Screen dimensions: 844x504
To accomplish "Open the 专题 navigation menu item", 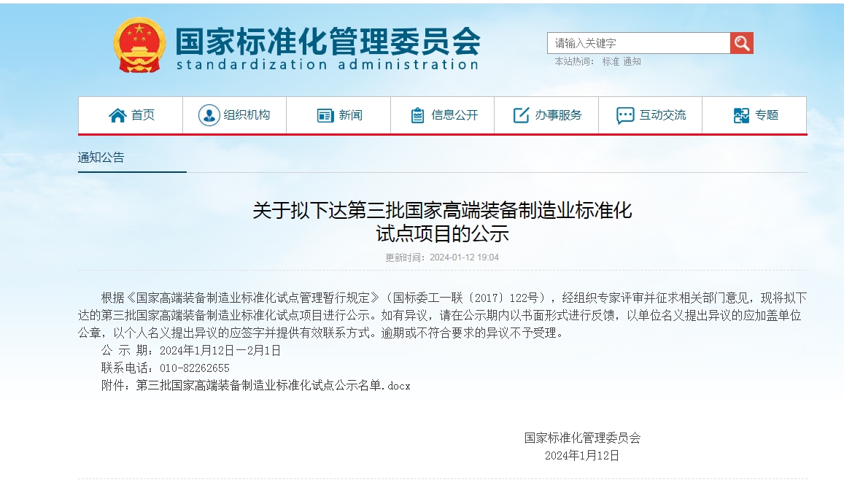I will click(x=755, y=115).
